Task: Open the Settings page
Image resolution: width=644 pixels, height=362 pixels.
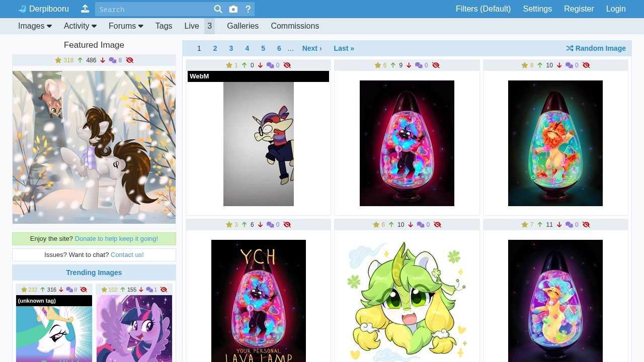Action: point(537,9)
